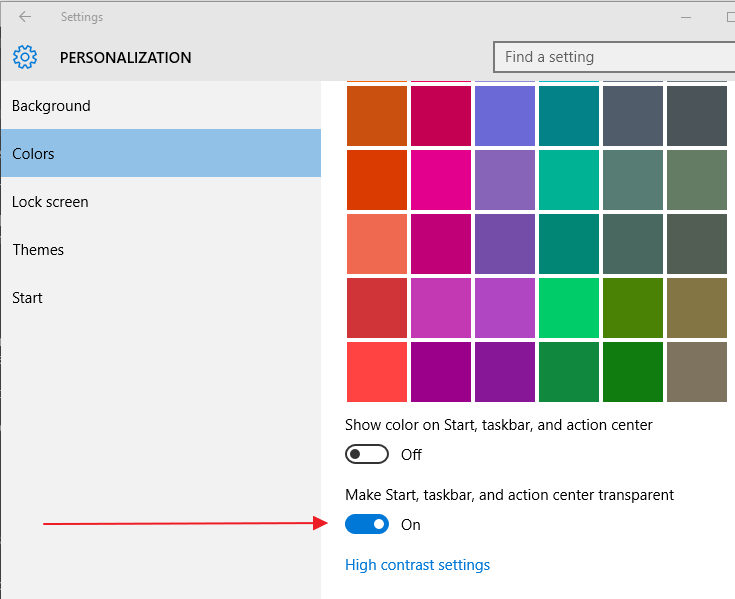Click the maximize window button
The image size is (735, 599).
728,17
